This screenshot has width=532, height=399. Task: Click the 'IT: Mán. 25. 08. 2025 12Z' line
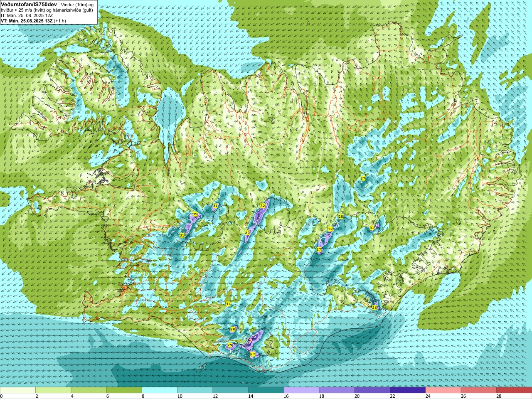point(27,15)
